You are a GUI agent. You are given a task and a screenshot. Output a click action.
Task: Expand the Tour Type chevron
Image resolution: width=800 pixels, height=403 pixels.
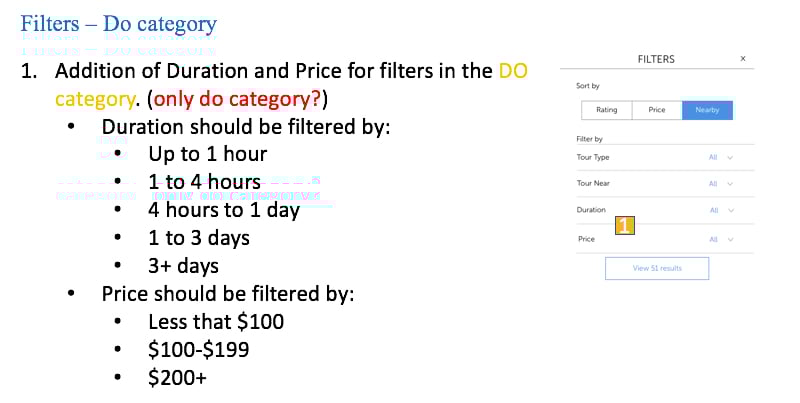click(x=731, y=157)
